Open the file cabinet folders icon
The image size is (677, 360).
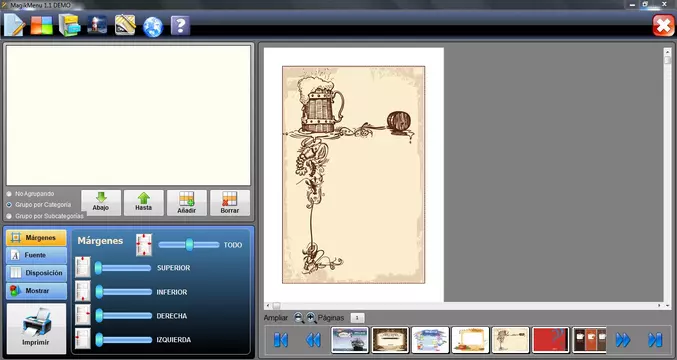point(70,25)
